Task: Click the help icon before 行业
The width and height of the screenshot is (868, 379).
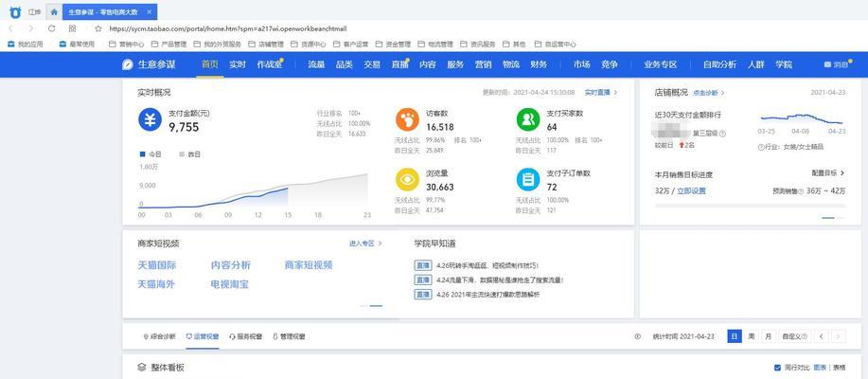Action: (x=761, y=147)
